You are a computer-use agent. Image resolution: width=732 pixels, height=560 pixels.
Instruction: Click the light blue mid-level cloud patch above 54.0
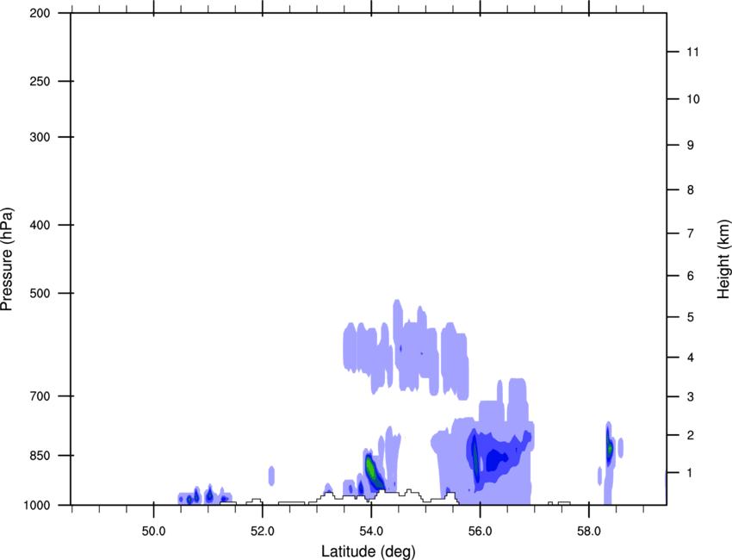click(405, 353)
